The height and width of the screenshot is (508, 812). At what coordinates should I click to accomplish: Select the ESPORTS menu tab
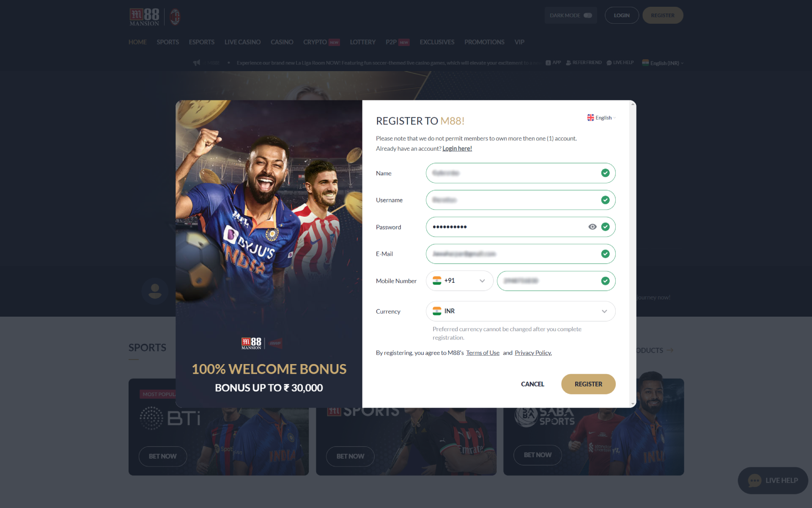click(202, 41)
